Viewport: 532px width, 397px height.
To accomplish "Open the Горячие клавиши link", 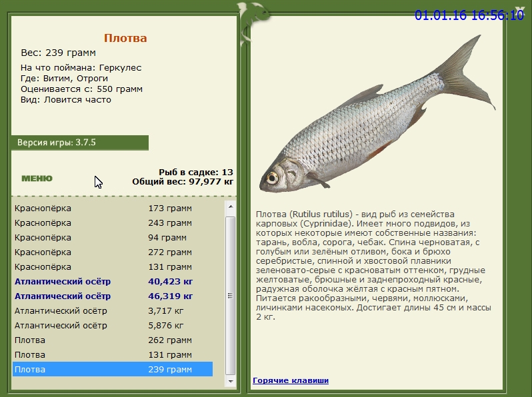I will coord(291,380).
